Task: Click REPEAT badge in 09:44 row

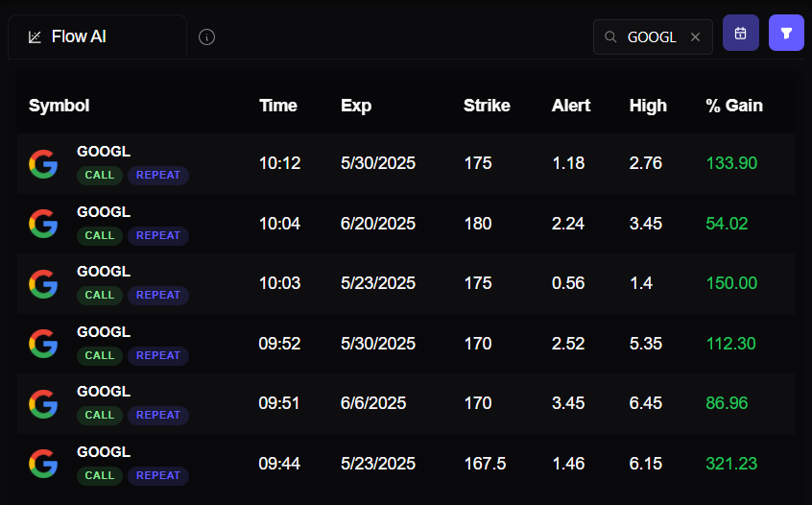Action: [x=158, y=476]
